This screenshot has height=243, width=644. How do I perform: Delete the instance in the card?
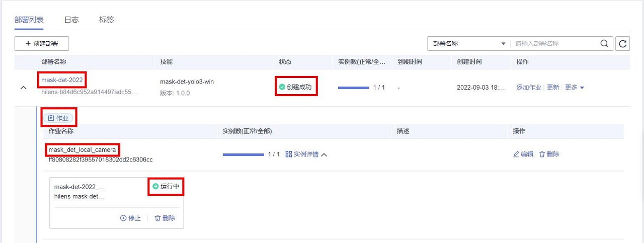[x=165, y=218]
